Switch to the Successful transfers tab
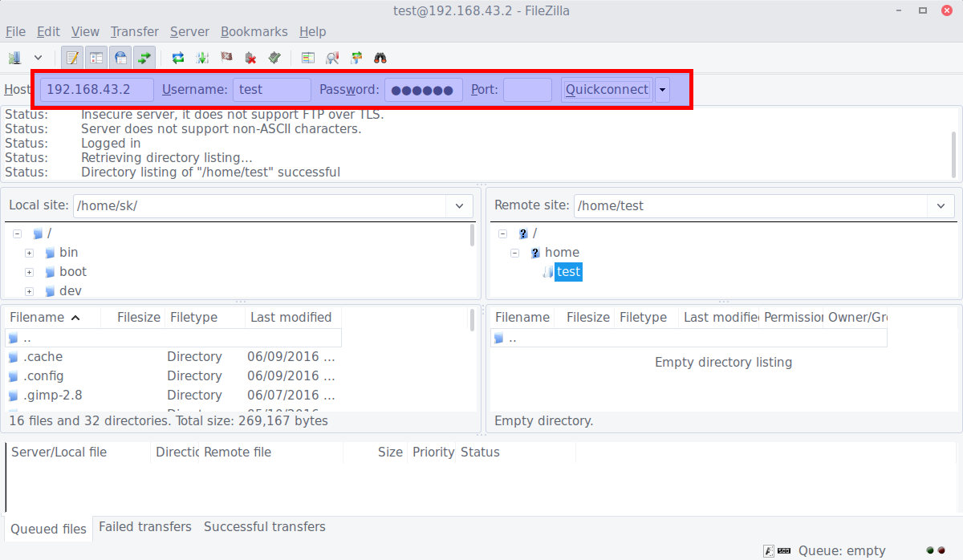The image size is (963, 560). coord(265,527)
